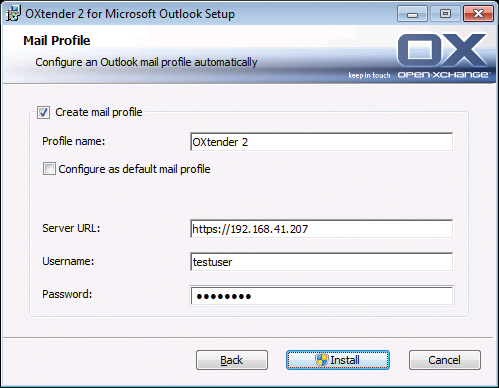Click the Password label
This screenshot has height=388, width=499.
(x=67, y=294)
